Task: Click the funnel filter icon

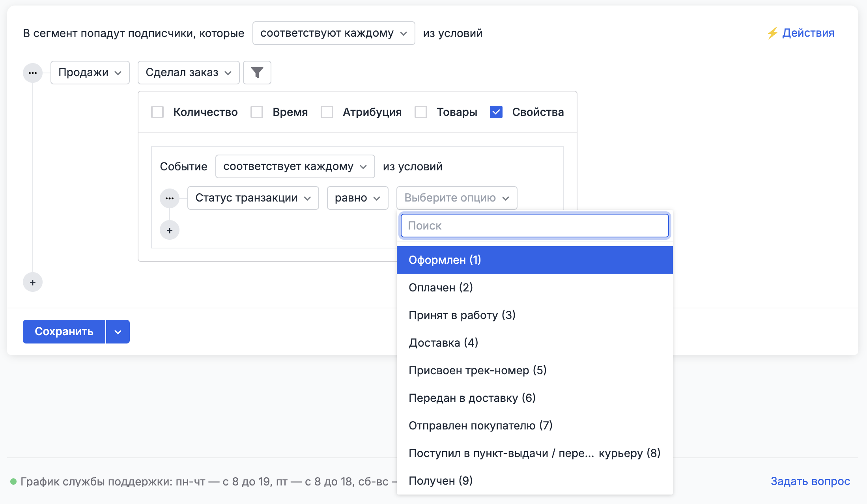Action: pyautogui.click(x=257, y=73)
